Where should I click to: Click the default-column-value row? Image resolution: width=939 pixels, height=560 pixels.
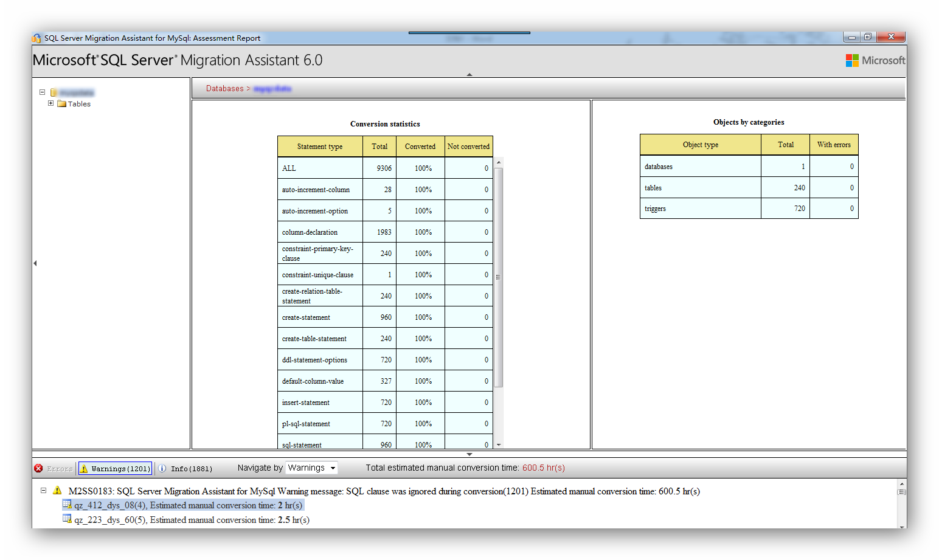click(385, 381)
